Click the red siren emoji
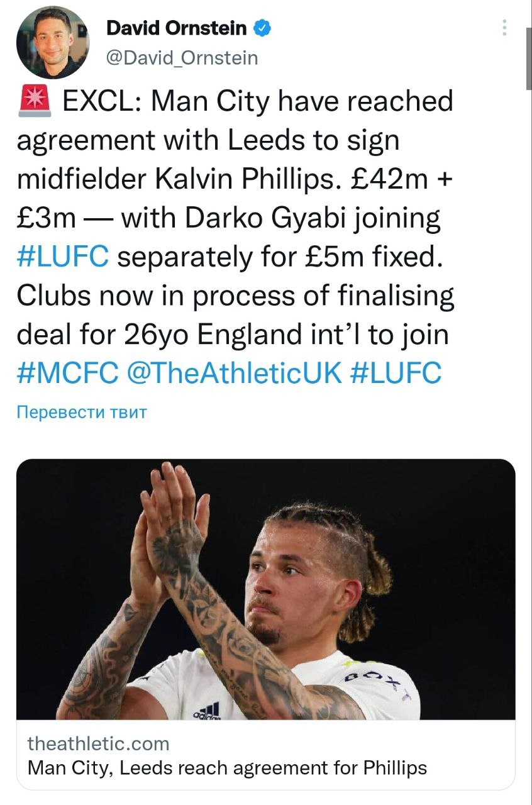This screenshot has width=532, height=805. point(36,103)
